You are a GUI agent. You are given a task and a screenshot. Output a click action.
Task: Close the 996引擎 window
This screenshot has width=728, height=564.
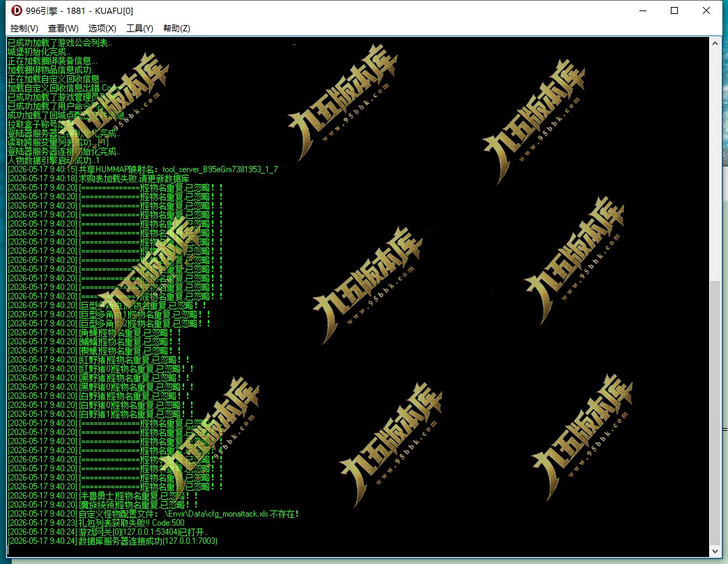click(x=706, y=10)
